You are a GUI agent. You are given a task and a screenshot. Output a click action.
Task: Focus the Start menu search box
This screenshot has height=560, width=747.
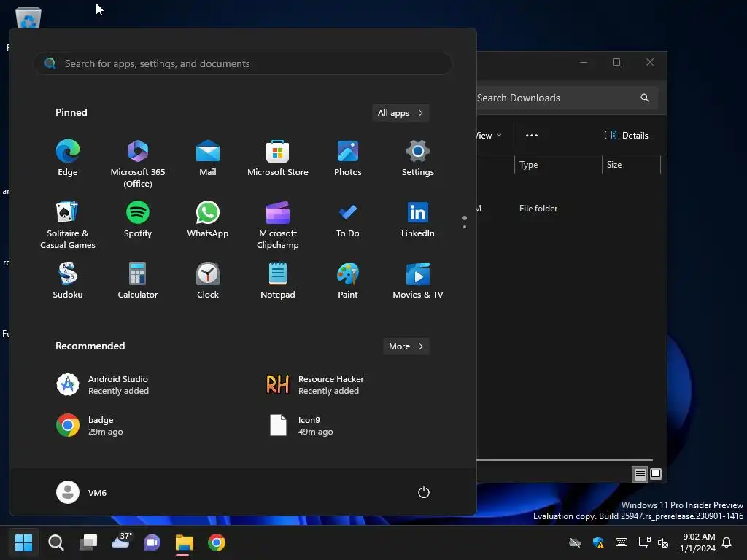[242, 63]
